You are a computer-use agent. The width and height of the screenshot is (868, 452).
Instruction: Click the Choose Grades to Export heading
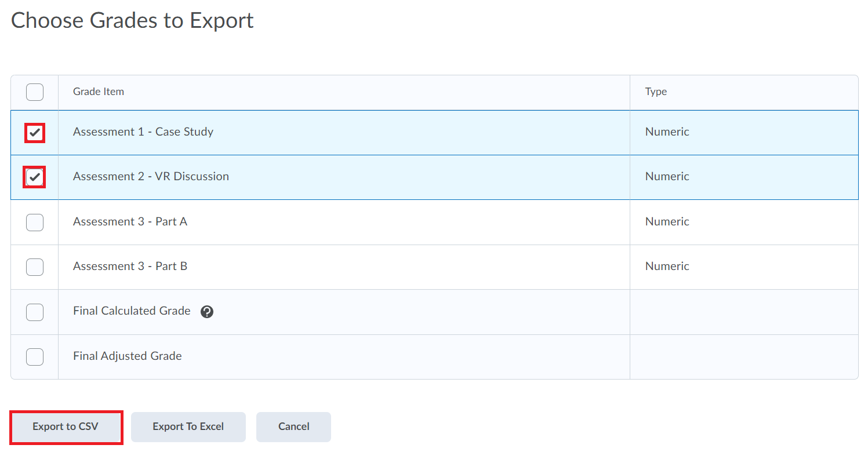[x=132, y=21]
